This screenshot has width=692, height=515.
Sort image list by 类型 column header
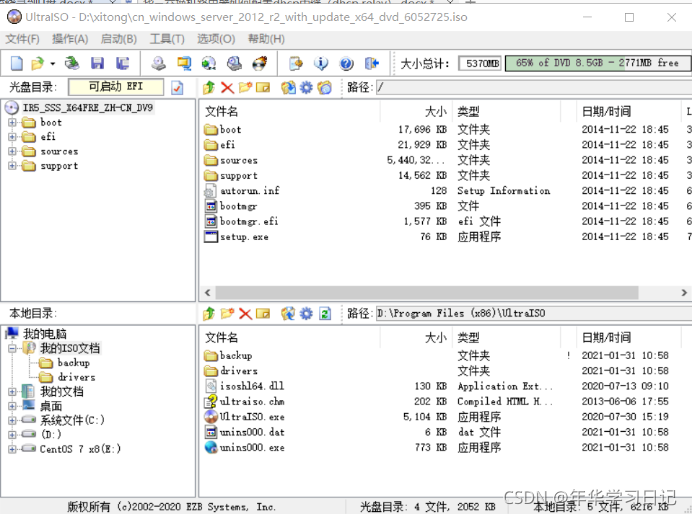pyautogui.click(x=507, y=112)
